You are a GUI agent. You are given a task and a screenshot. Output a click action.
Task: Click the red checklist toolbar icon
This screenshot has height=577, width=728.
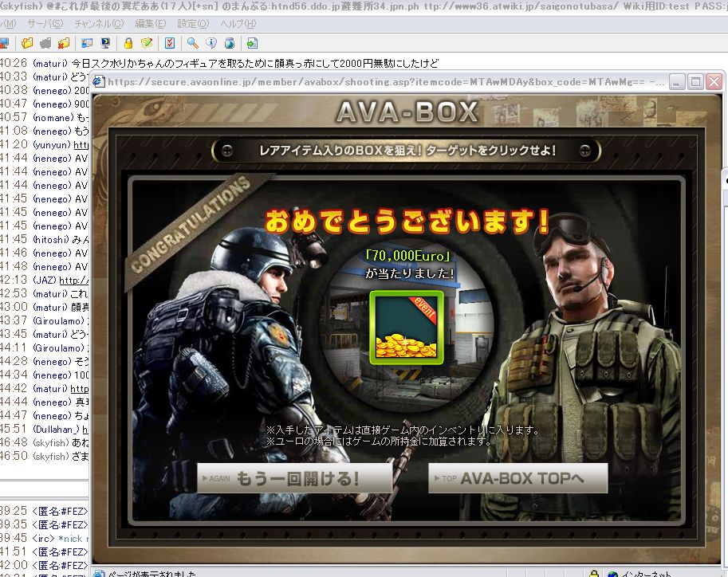pos(170,43)
